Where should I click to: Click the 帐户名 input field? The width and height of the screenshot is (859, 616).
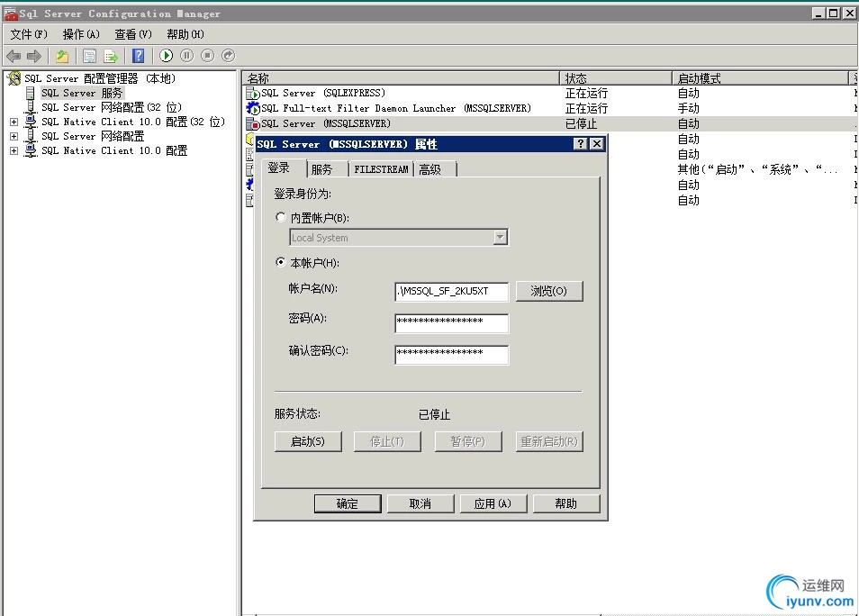(451, 292)
